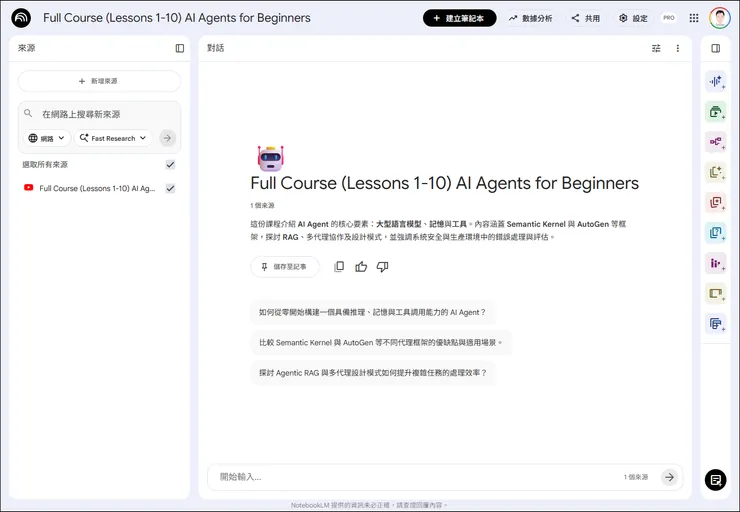Click the YouTube source icon

tap(28, 188)
